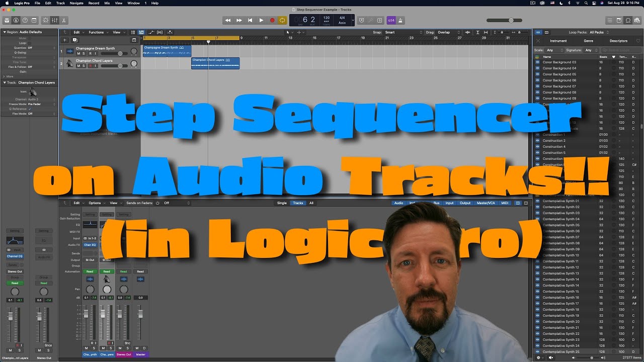This screenshot has width=644, height=362.
Task: Click the red Record transport button
Action: point(272,21)
